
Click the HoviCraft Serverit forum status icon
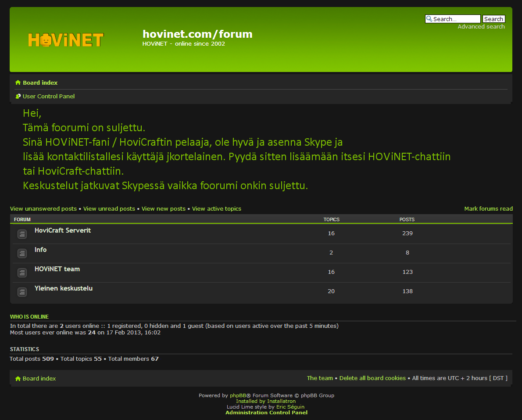[x=22, y=234]
